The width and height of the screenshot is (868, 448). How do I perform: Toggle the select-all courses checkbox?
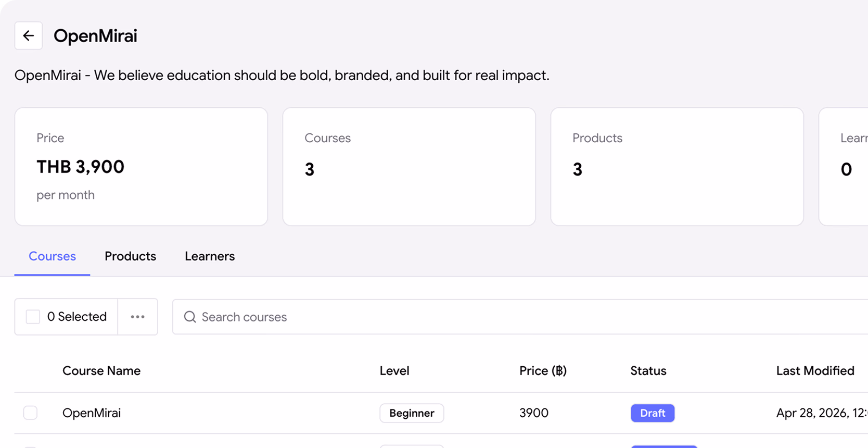(33, 317)
